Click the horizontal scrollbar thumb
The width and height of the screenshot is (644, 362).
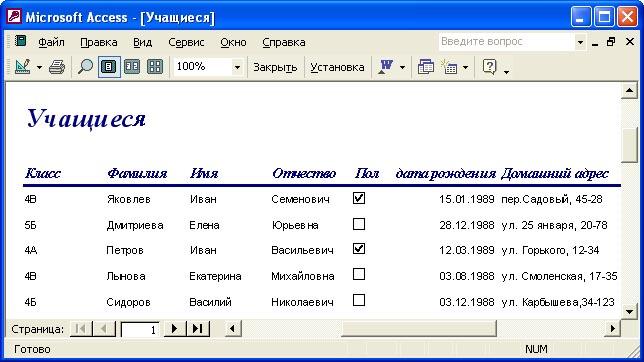[419, 329]
